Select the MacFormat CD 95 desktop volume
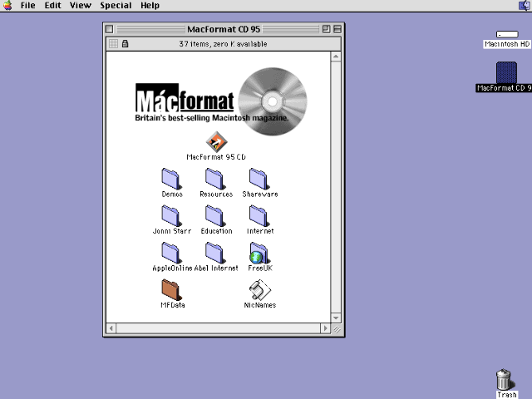 pyautogui.click(x=506, y=72)
